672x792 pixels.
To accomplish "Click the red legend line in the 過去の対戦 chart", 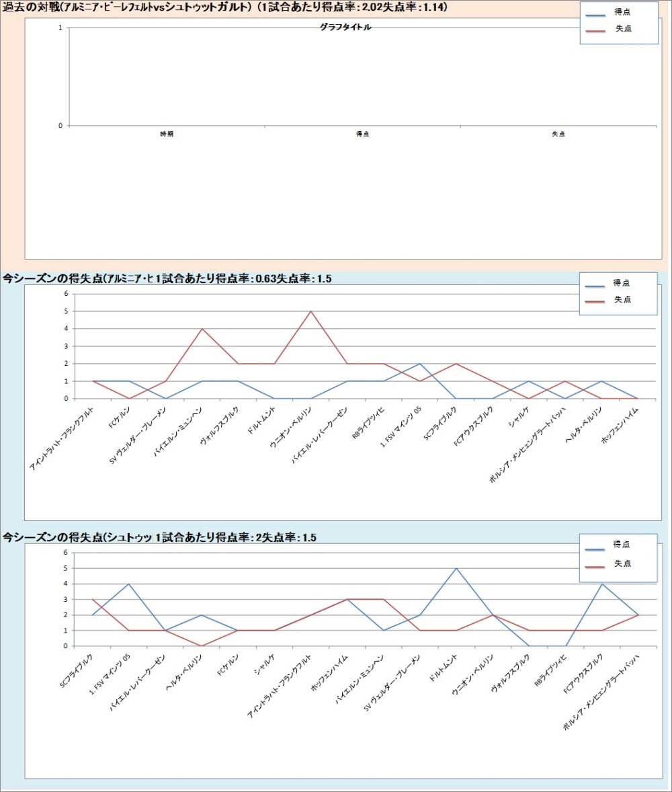I will pyautogui.click(x=595, y=32).
